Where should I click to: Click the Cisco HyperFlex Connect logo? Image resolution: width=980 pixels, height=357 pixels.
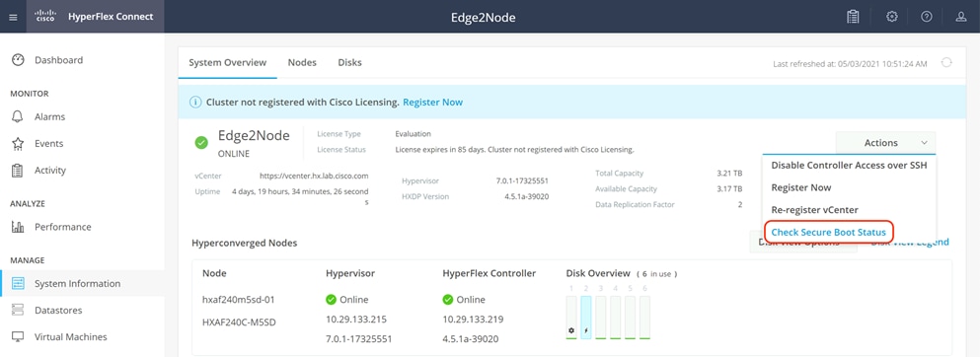[95, 16]
